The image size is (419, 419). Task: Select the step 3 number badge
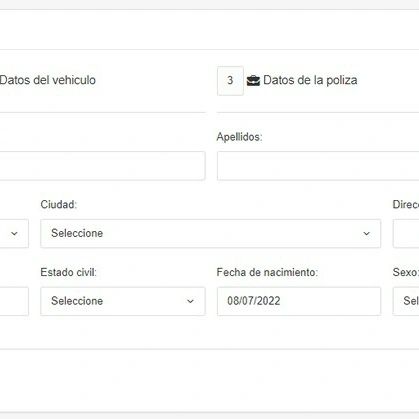[x=230, y=81]
